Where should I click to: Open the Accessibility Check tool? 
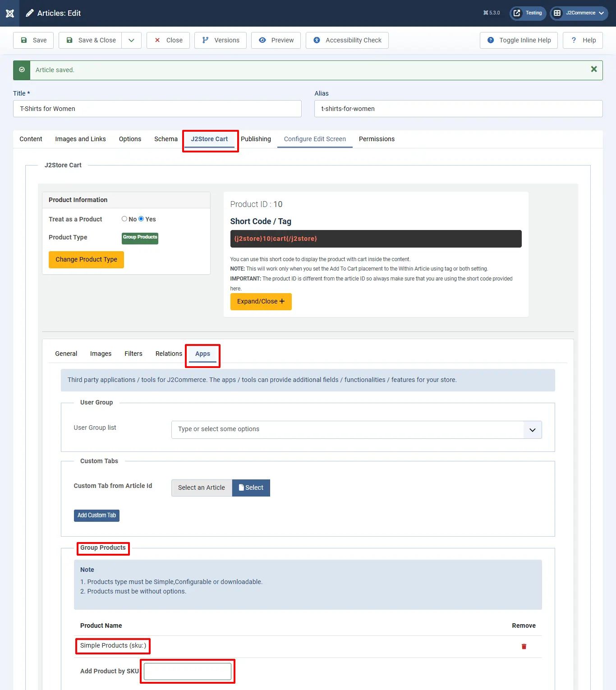tap(347, 40)
